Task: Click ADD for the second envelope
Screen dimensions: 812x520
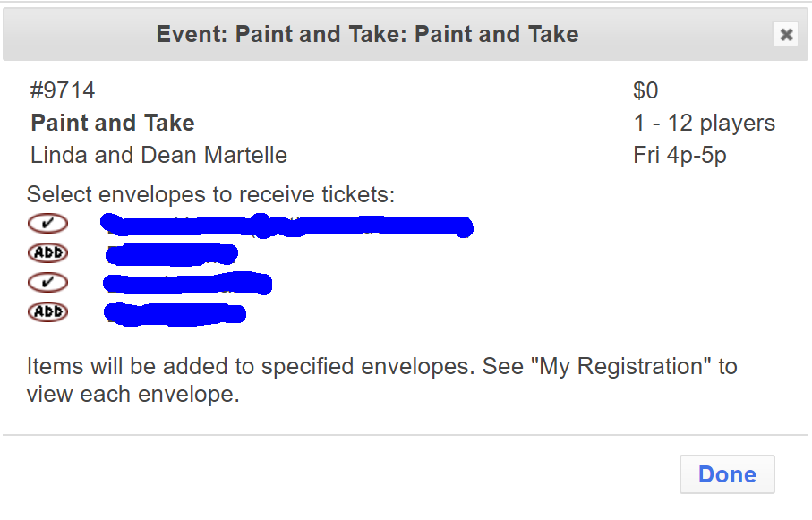Action: pyautogui.click(x=47, y=252)
